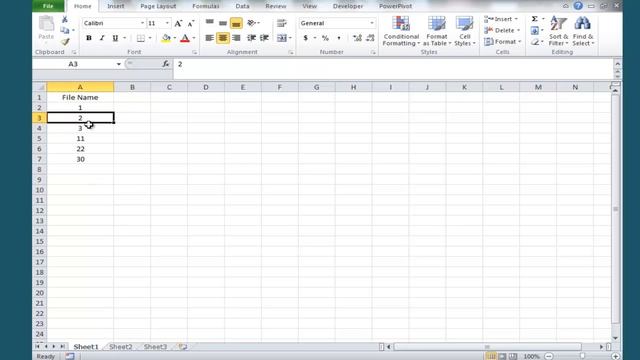Screen dimensions: 640x360
Task: Increase font size with Grow Font
Action: [178, 23]
